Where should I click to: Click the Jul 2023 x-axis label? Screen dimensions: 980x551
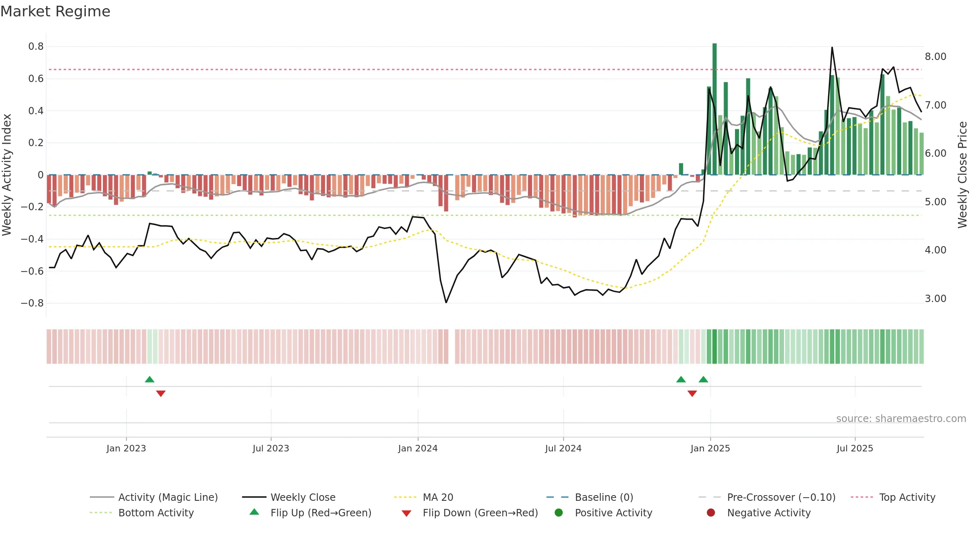271,448
